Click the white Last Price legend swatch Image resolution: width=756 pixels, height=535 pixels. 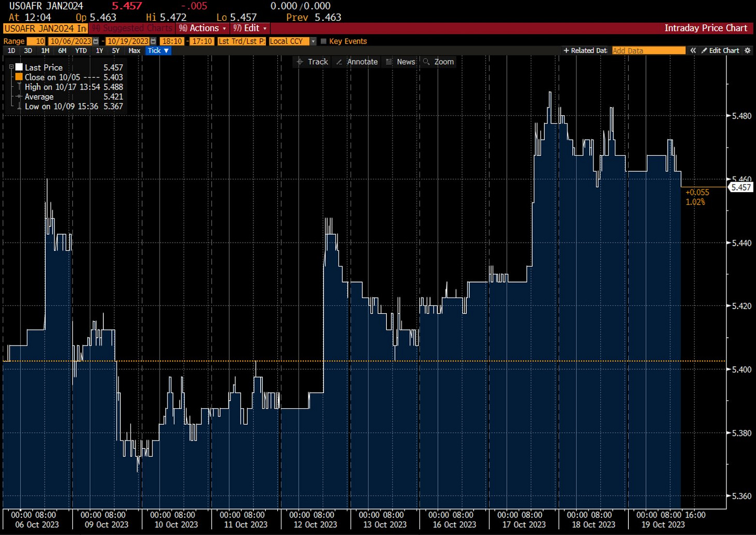pyautogui.click(x=19, y=67)
